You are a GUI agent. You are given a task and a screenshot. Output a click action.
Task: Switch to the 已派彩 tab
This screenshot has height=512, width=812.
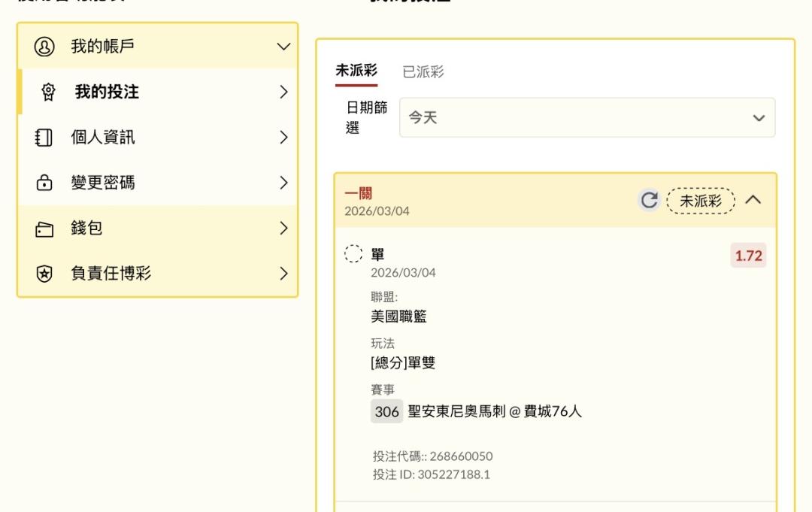(x=423, y=72)
